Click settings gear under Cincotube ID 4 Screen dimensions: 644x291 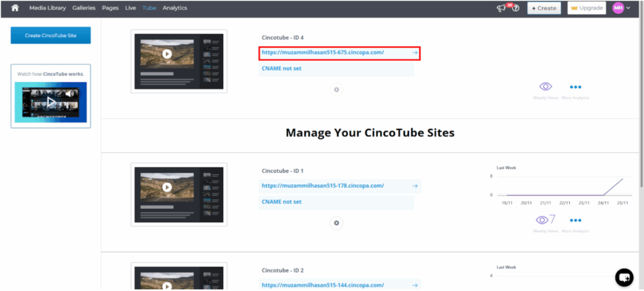pyautogui.click(x=336, y=90)
